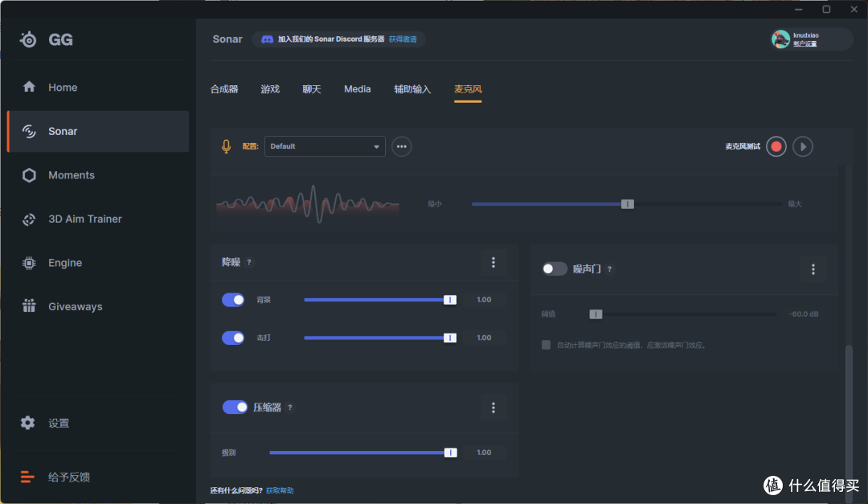Click the 噪声门 阈值 threshold slider
The image size is (868, 504).
click(x=682, y=314)
